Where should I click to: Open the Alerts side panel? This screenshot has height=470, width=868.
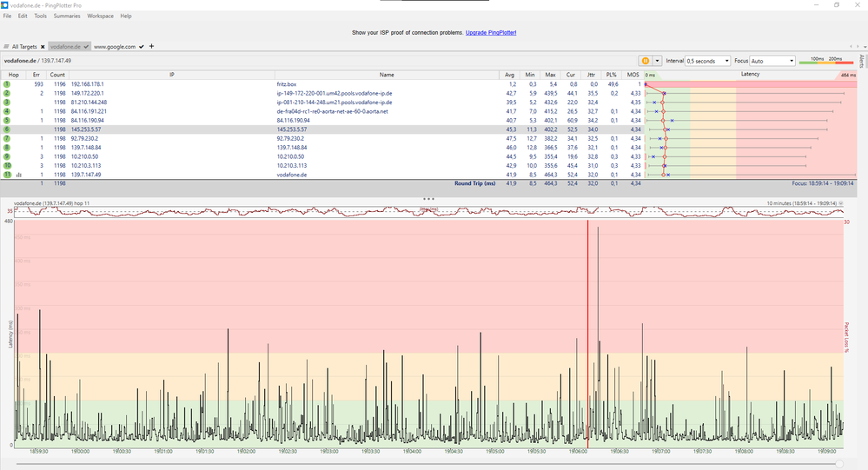pos(861,61)
